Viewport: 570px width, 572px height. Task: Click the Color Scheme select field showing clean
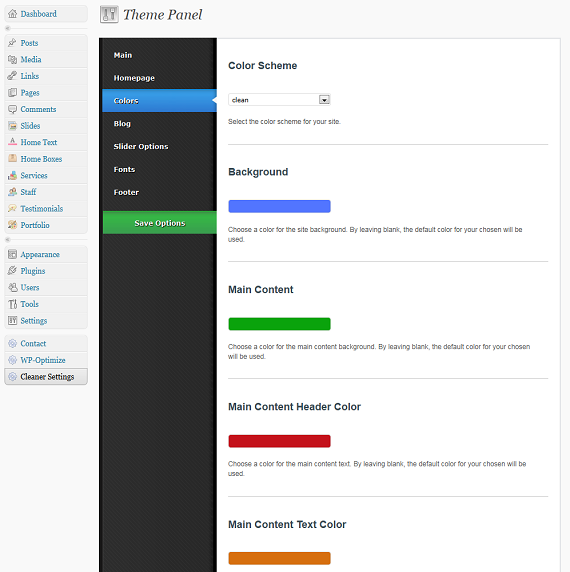point(279,100)
